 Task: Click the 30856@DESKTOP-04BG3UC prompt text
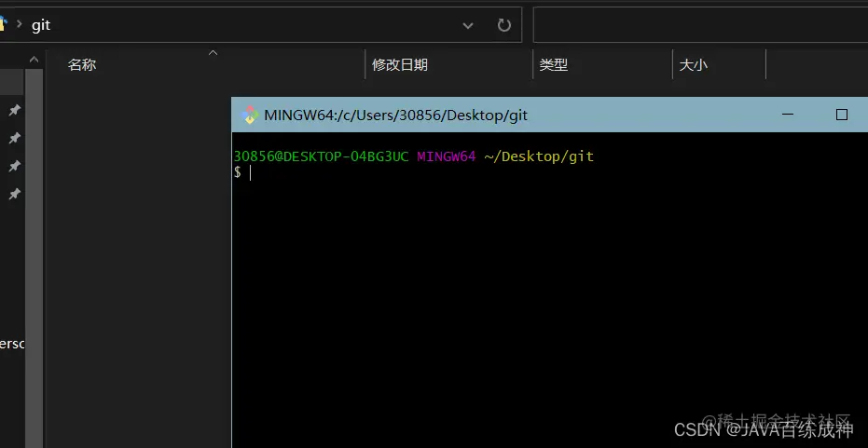(321, 156)
